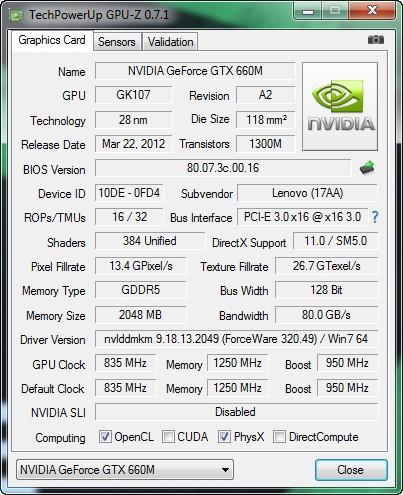
Task: Toggle the OpenCL checkbox
Action: pos(105,436)
